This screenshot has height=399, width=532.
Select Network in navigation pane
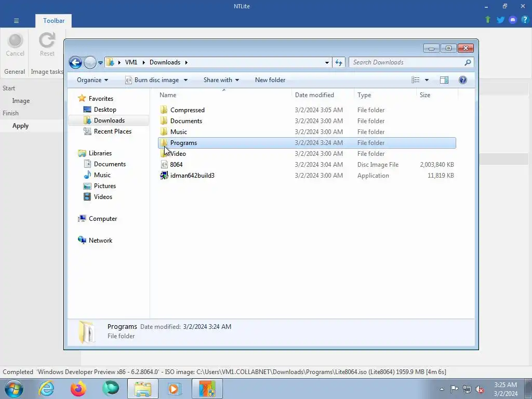tap(100, 241)
